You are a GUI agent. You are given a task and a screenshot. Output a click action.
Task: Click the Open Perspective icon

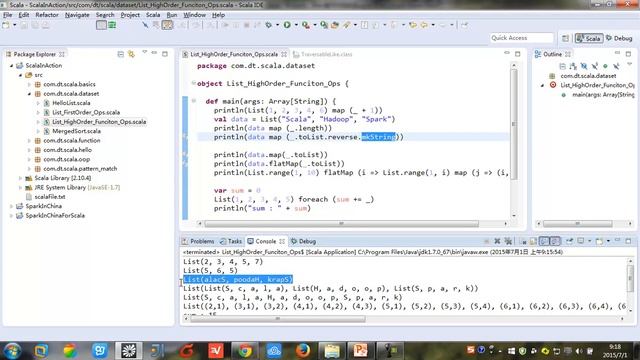click(x=565, y=38)
